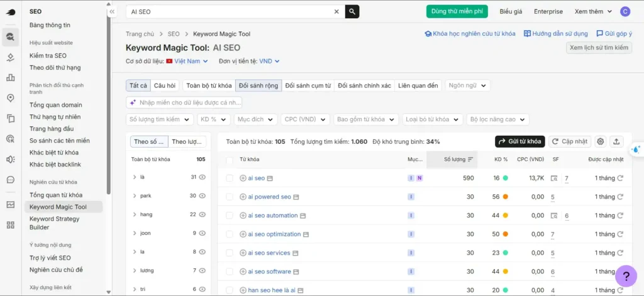Add ai powered seo with plus icon

tap(243, 197)
